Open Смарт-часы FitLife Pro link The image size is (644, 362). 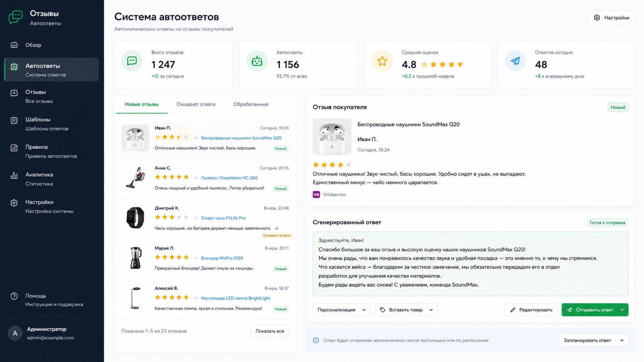(223, 218)
